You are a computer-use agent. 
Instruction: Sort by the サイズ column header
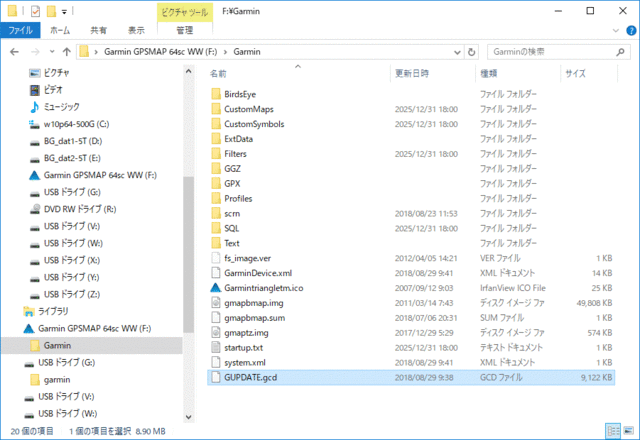(575, 73)
